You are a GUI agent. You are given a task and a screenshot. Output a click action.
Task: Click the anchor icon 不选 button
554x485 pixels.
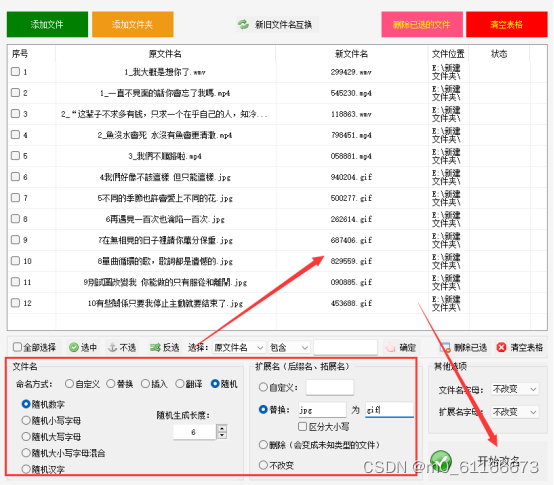(x=122, y=348)
